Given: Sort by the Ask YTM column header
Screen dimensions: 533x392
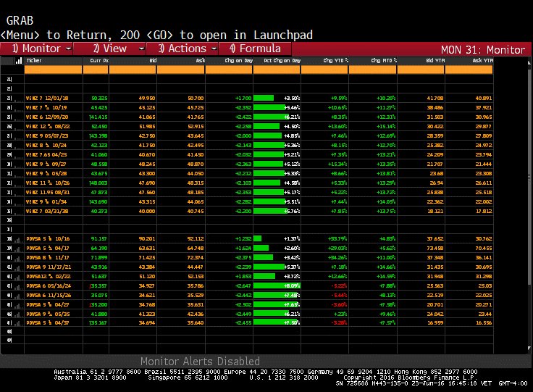Looking at the screenshot, I should pos(483,61).
